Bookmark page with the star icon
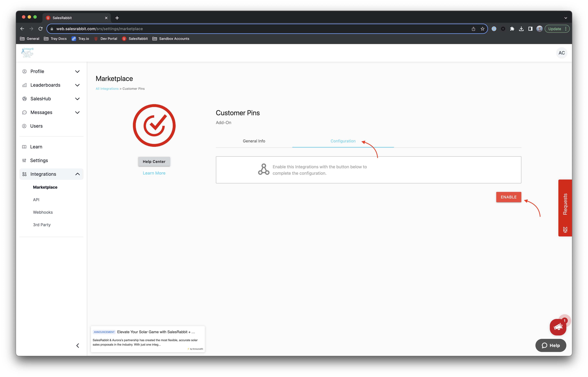This screenshot has height=377, width=588. click(x=482, y=29)
